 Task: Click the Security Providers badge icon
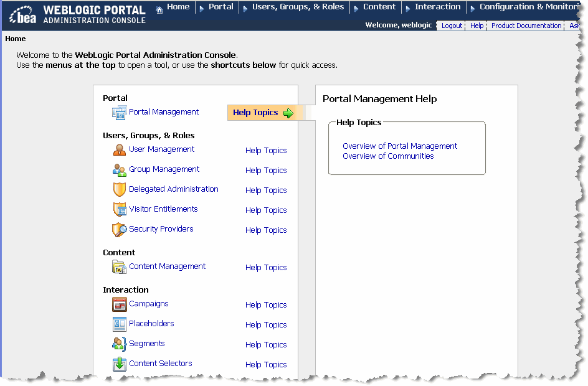point(119,230)
